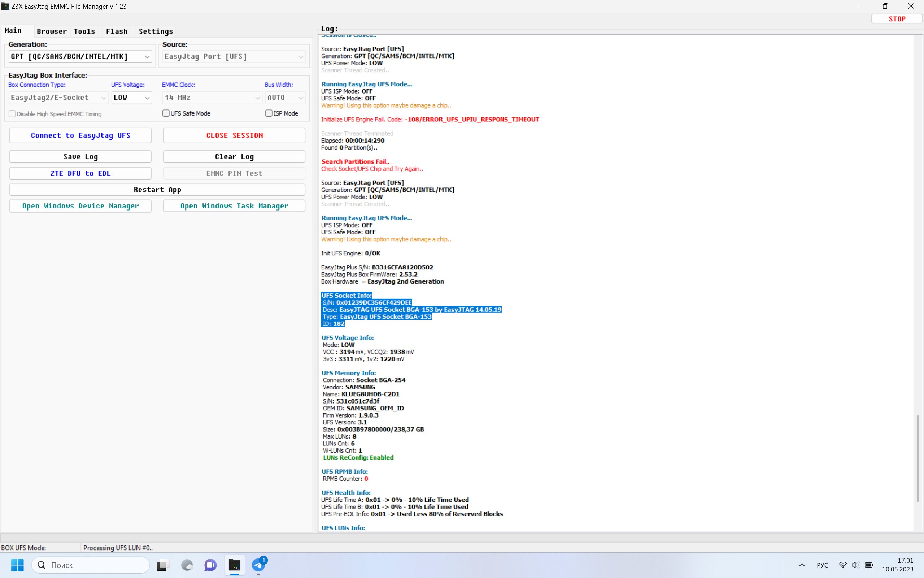Open the Box Connection Type dropdown

tap(58, 98)
